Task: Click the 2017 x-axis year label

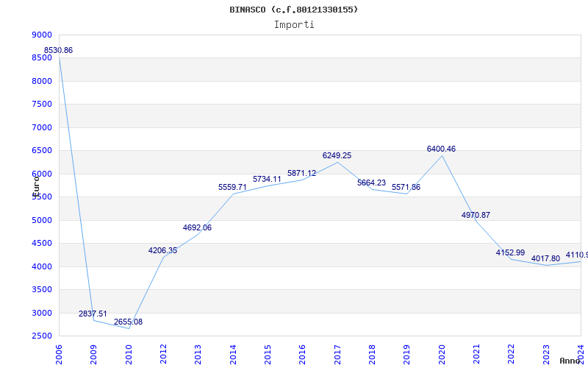Action: (337, 355)
